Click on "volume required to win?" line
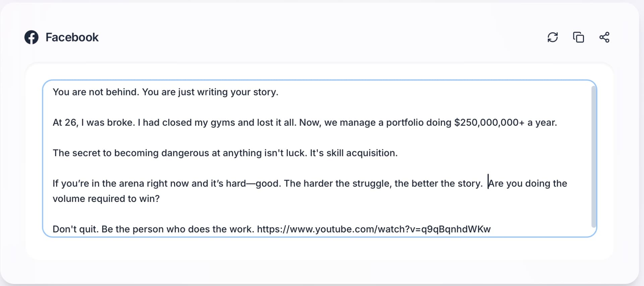 [106, 199]
